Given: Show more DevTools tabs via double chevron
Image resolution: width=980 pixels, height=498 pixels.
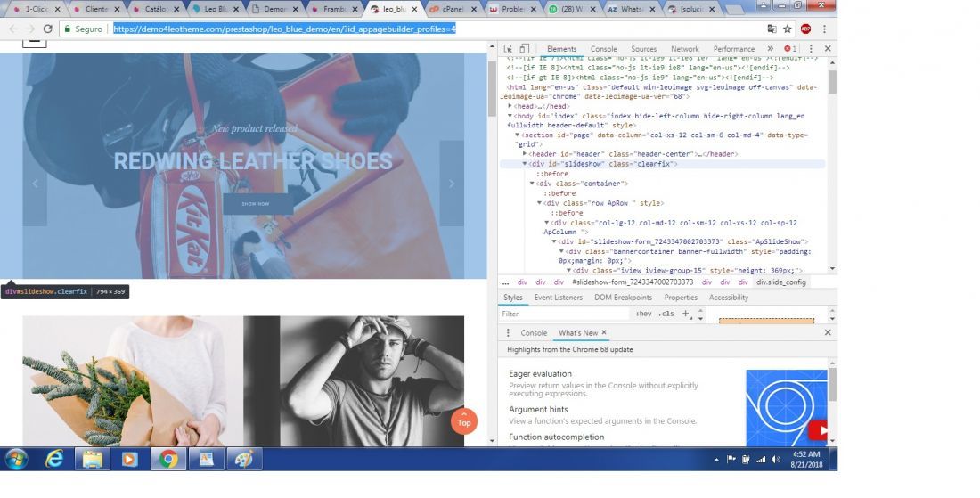Looking at the screenshot, I should coord(770,49).
